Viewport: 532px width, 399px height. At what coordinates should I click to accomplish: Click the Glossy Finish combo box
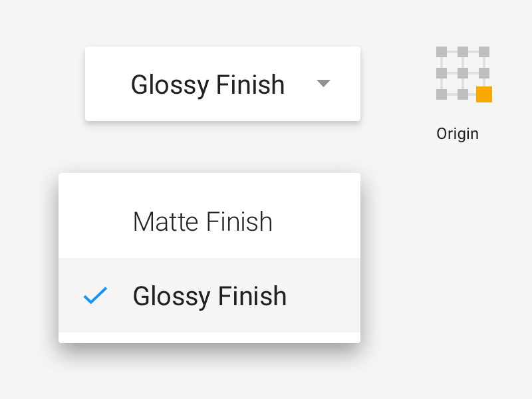[222, 84]
